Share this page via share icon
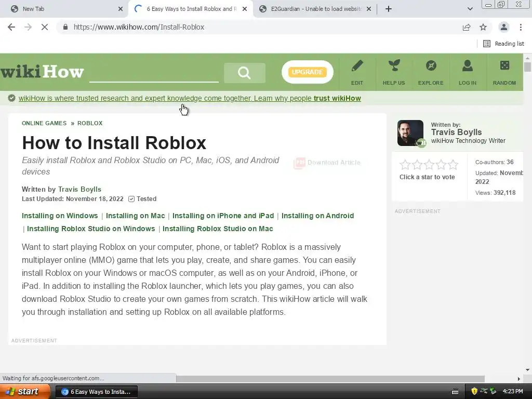The height and width of the screenshot is (399, 532). tap(467, 27)
